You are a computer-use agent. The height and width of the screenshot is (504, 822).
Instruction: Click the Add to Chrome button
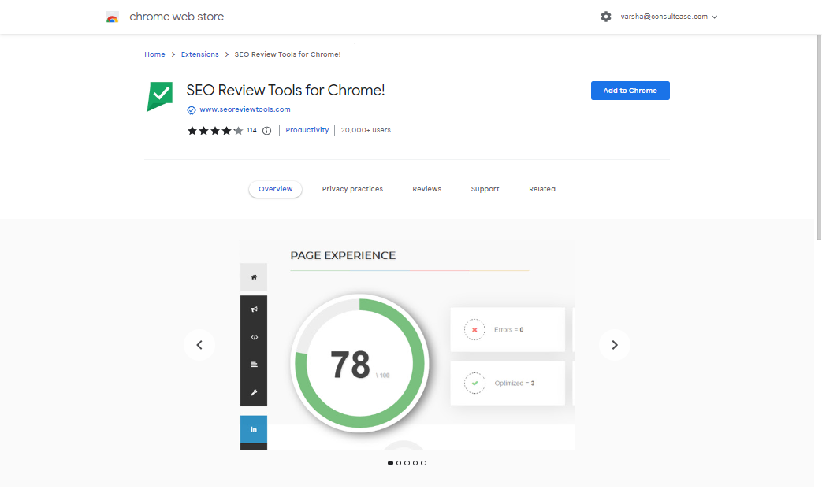pos(630,91)
